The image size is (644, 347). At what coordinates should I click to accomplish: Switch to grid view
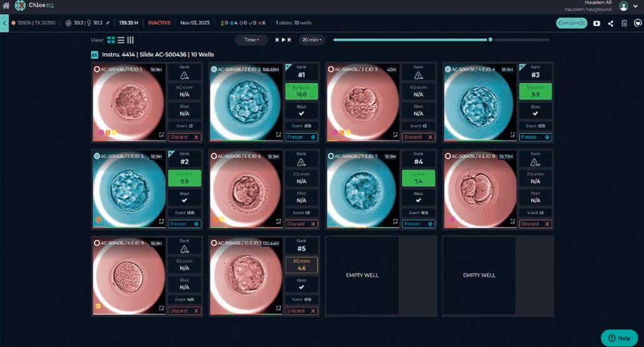[111, 40]
